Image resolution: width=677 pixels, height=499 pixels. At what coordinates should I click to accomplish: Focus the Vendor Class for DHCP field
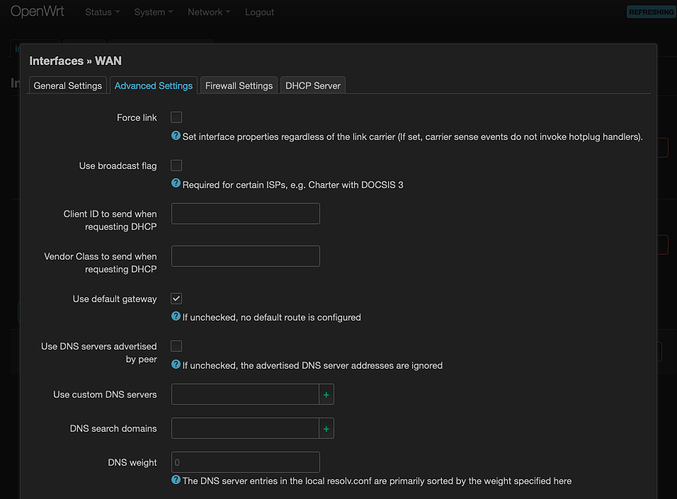coord(245,256)
